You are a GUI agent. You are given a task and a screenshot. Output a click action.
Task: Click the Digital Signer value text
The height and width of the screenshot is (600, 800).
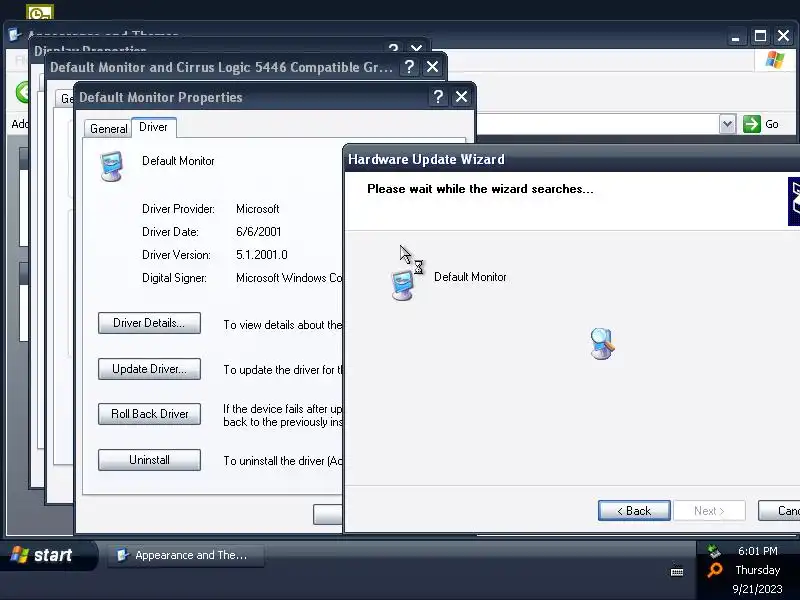tap(289, 278)
